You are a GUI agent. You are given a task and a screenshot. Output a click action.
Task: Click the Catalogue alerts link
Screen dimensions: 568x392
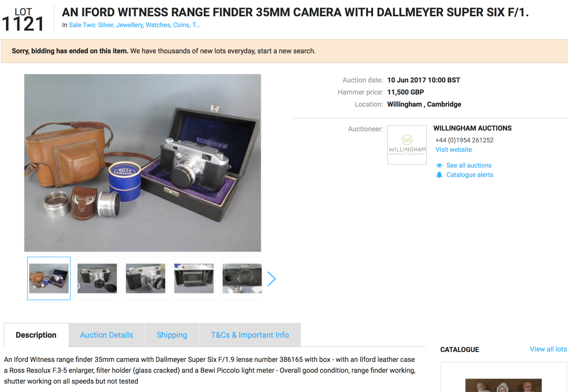coord(470,175)
